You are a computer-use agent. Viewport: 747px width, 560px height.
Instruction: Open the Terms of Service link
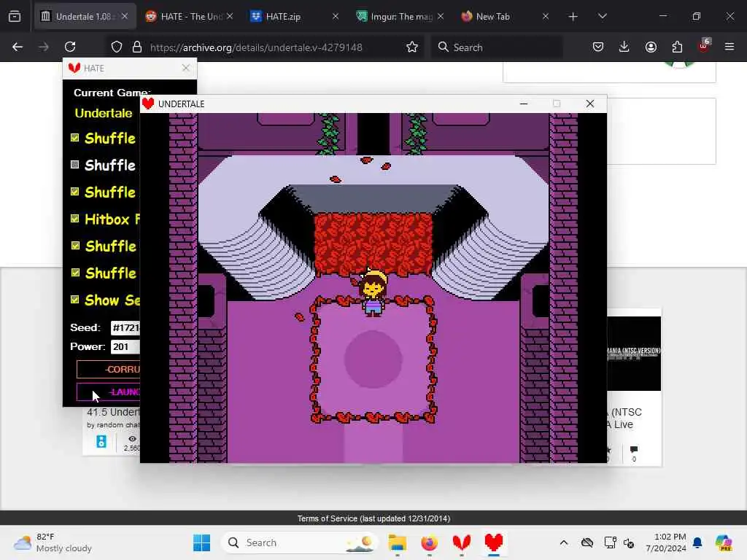click(373, 518)
